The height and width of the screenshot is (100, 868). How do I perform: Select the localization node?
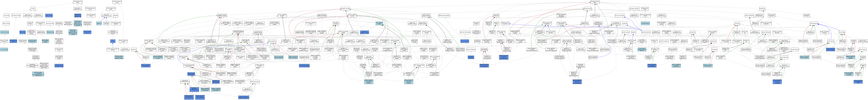pos(762,9)
